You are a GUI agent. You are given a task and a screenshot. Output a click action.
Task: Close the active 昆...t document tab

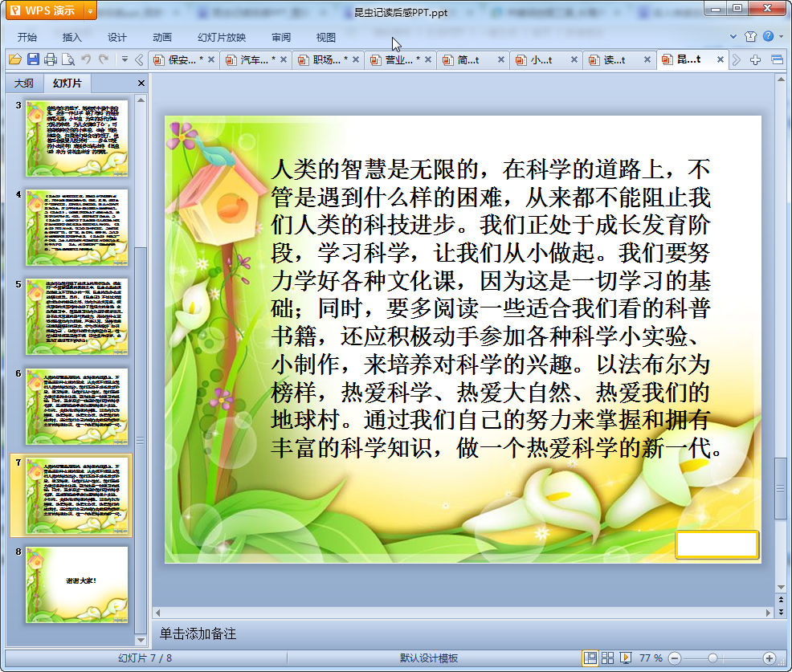coord(721,59)
